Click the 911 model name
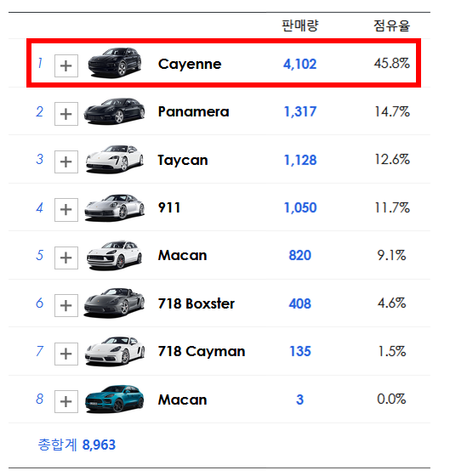This screenshot has height=476, width=450. [169, 208]
